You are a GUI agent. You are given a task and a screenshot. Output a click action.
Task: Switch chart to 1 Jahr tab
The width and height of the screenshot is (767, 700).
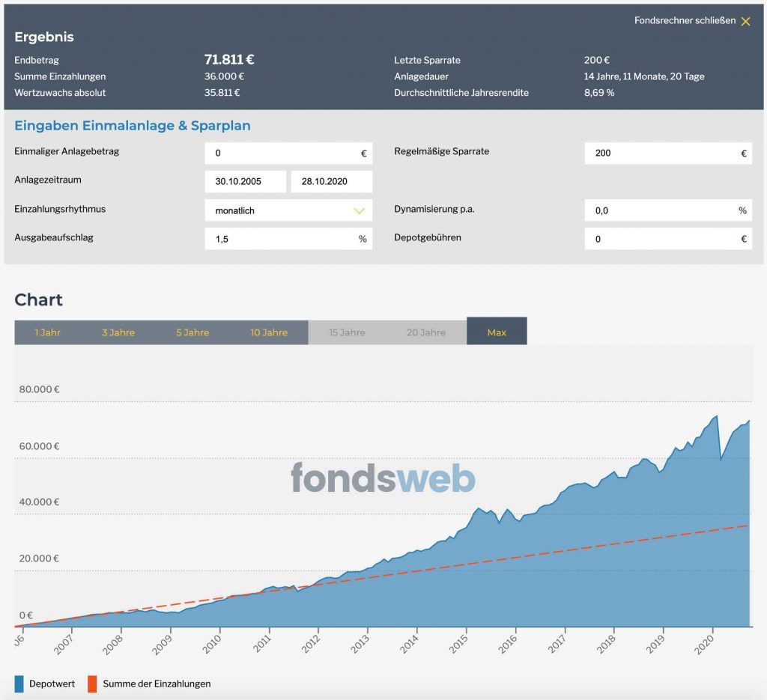coord(47,332)
